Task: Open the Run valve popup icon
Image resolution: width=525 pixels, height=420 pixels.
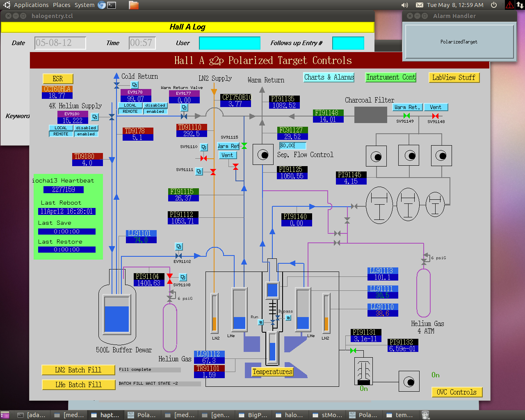Action: [260, 322]
